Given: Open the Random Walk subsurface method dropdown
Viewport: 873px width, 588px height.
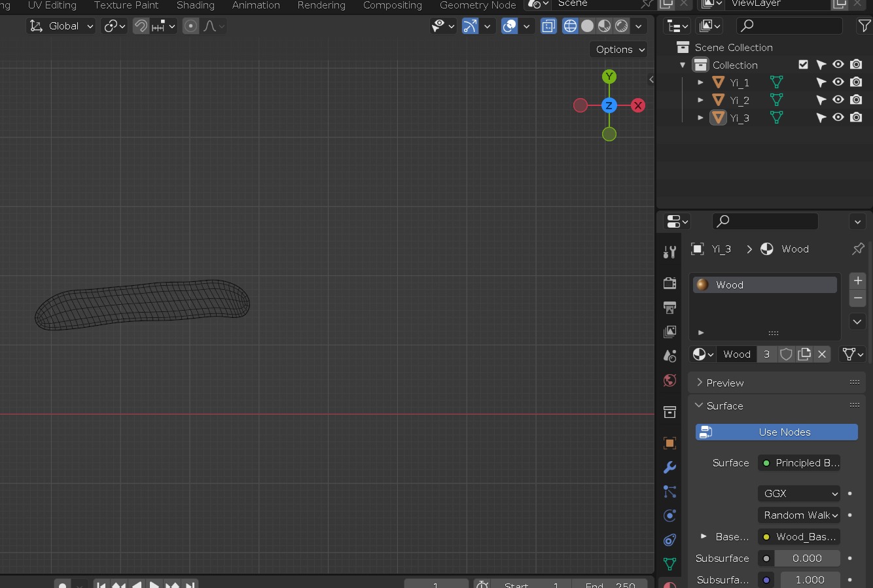Looking at the screenshot, I should tap(799, 515).
